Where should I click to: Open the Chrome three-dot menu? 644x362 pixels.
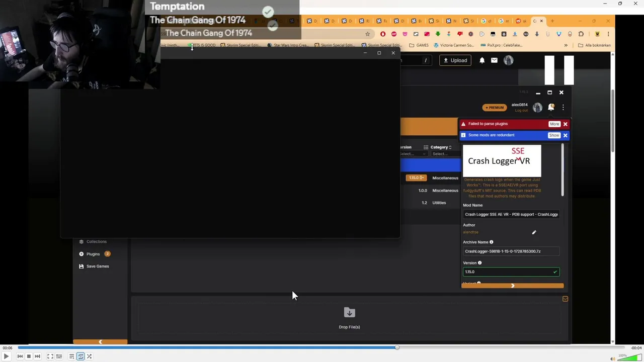click(608, 34)
